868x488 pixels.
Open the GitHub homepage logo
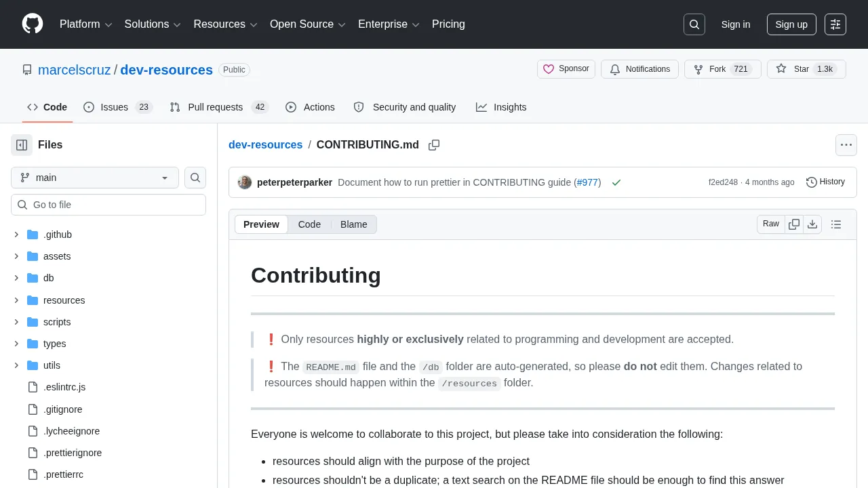tap(33, 24)
